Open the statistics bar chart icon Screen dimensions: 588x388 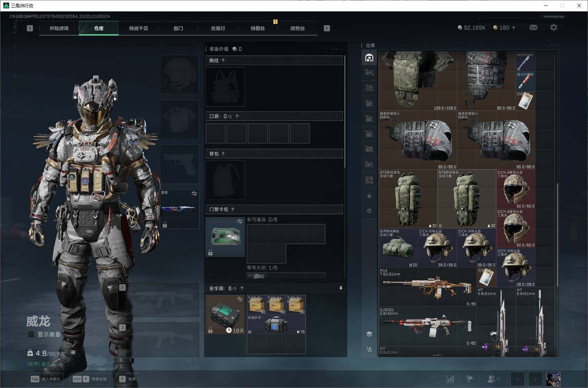[450, 379]
